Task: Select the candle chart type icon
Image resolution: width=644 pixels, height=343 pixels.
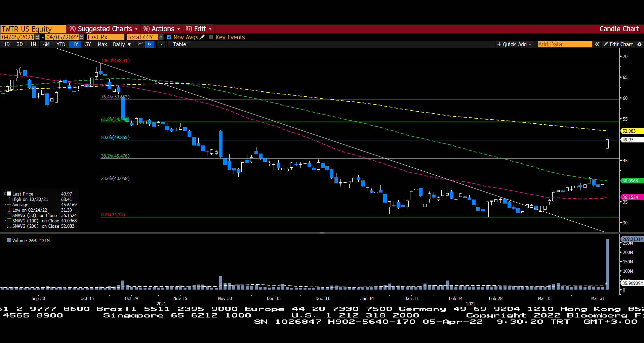Action: (x=150, y=44)
